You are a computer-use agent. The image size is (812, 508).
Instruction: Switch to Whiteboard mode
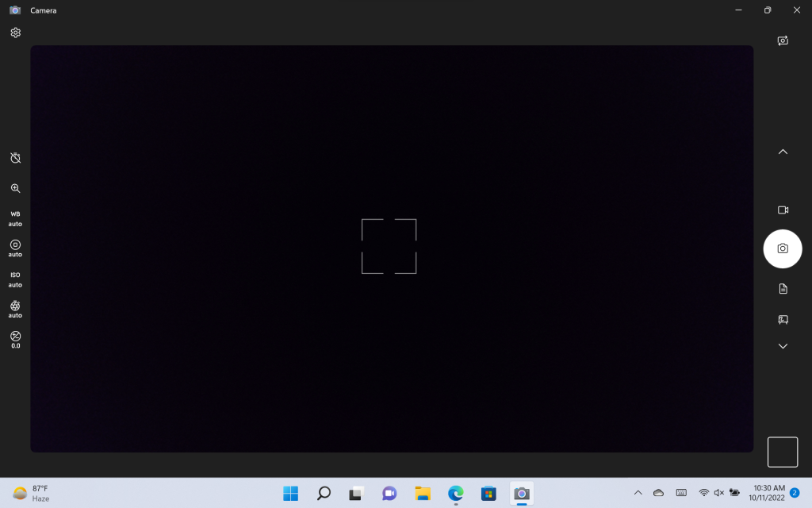(783, 319)
